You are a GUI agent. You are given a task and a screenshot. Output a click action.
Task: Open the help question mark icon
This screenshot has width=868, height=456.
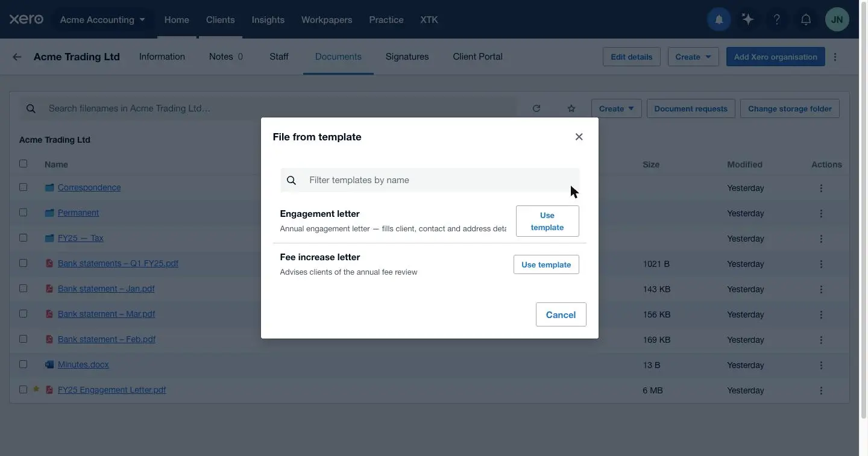(x=776, y=20)
